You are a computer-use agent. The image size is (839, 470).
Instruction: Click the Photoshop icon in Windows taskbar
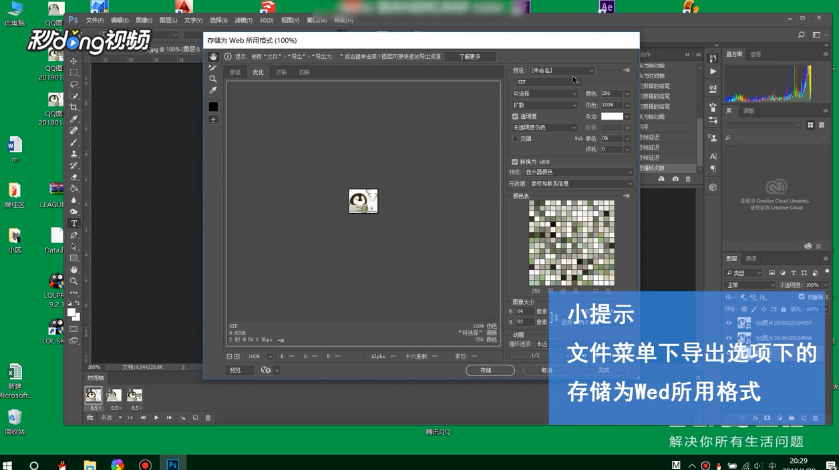point(172,465)
